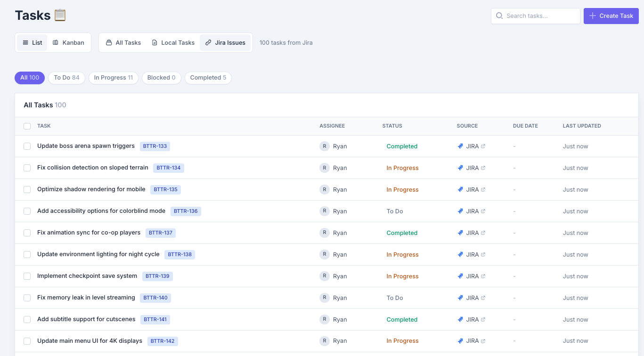Switch to the Local Tasks tab
The image size is (644, 356).
pos(173,42)
